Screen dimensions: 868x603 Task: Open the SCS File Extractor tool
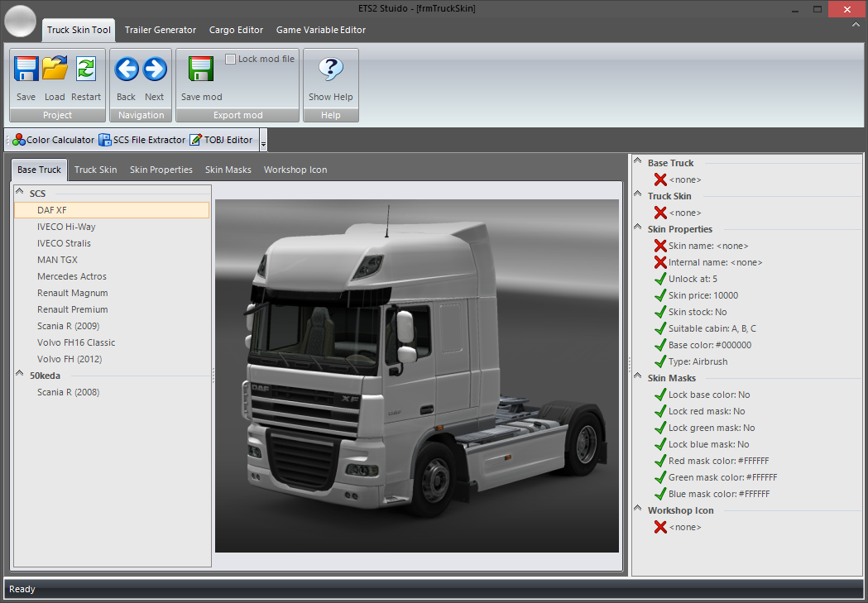point(142,140)
